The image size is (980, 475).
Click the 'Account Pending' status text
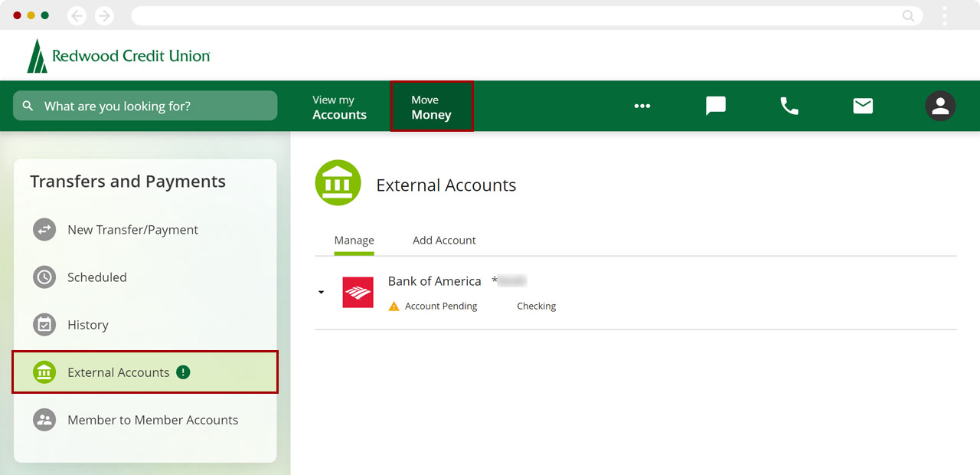point(441,306)
